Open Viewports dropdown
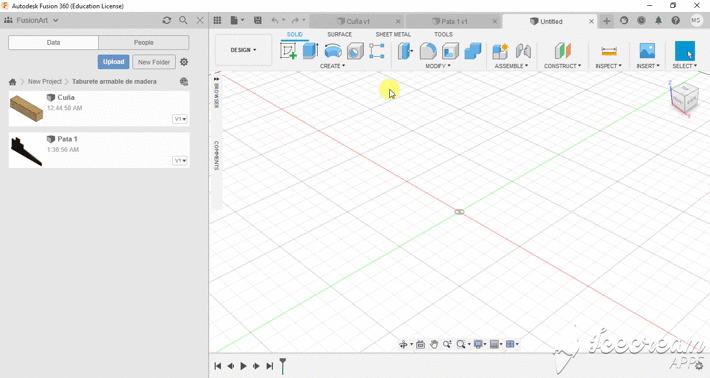The image size is (710, 378). [x=512, y=345]
